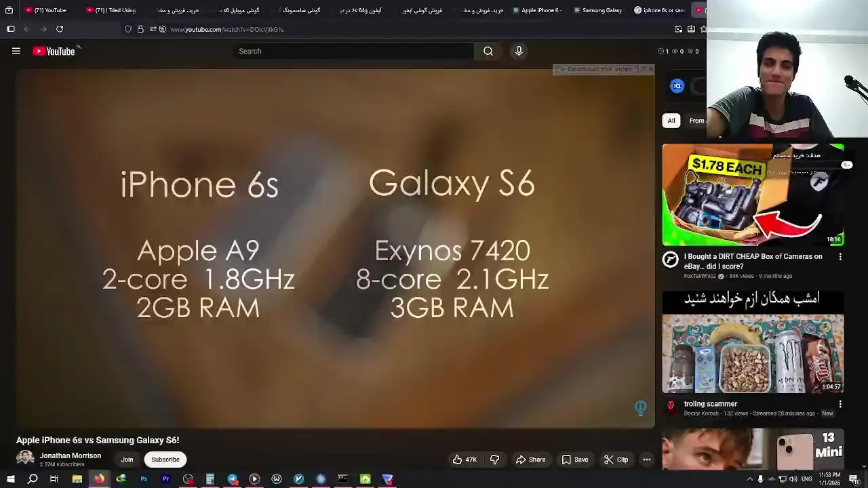Open Photoshop from the taskbar
This screenshot has width=868, height=488.
[144, 479]
